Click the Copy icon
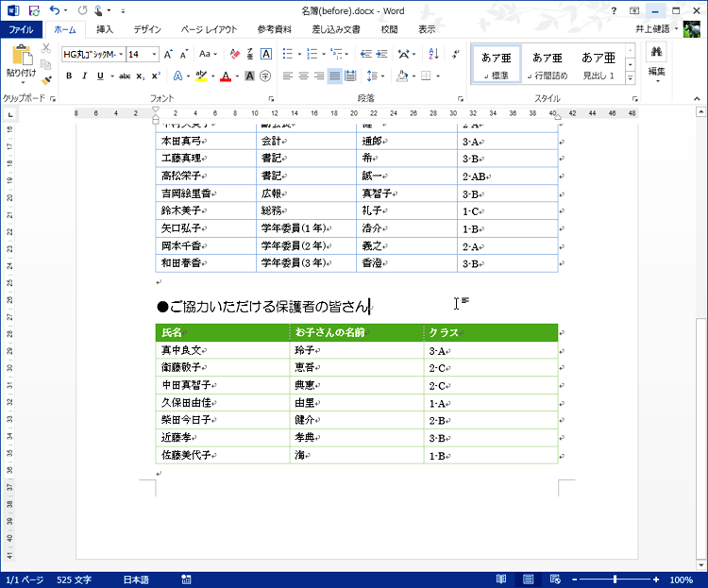 click(46, 64)
